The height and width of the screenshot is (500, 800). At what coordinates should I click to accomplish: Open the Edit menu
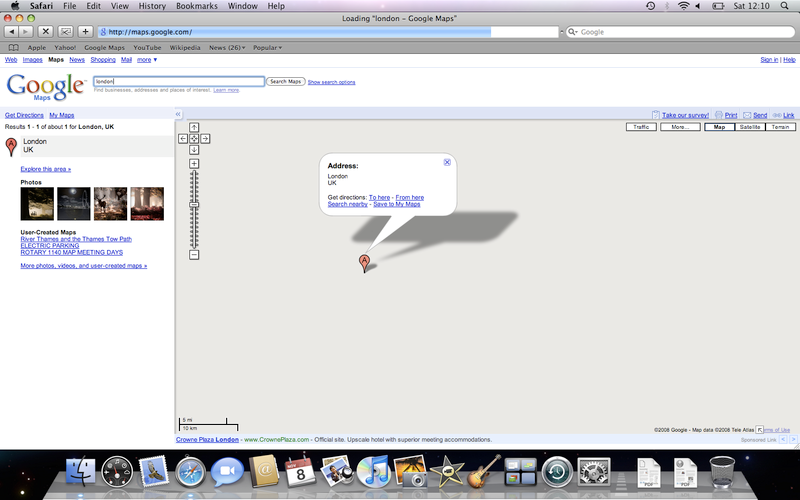[x=93, y=6]
